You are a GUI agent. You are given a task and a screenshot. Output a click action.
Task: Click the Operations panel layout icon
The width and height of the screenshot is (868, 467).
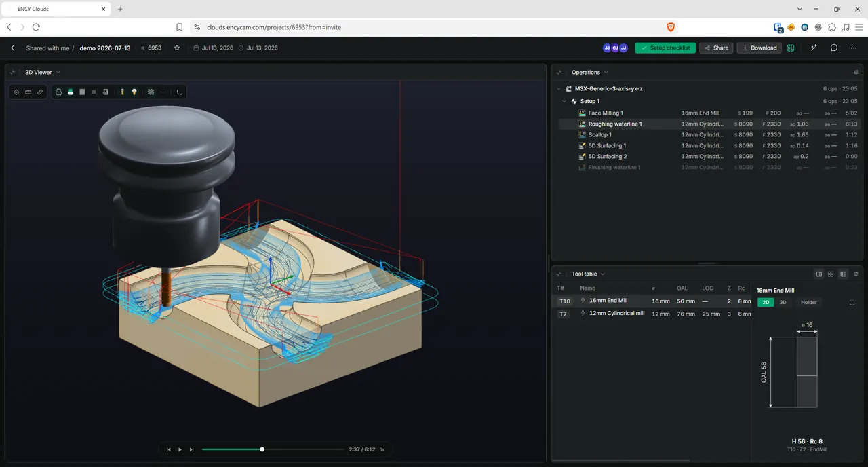pos(559,72)
